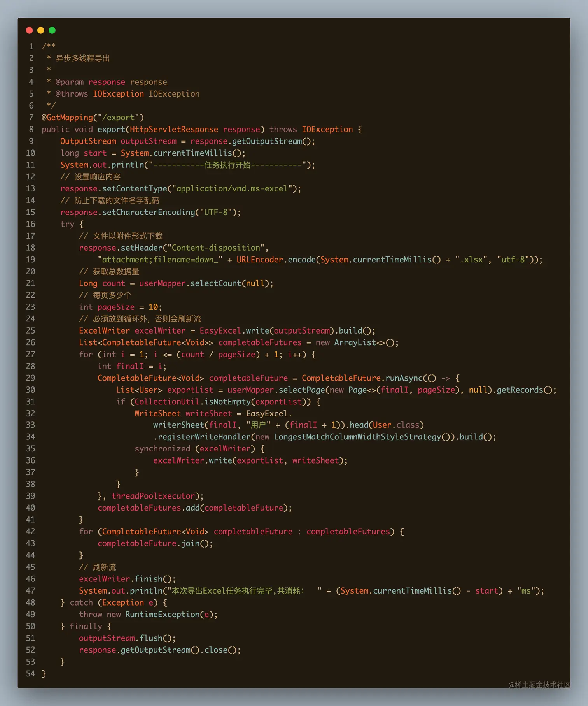This screenshot has height=706, width=588.
Task: Select the HttpServletResponse parameter type
Action: [174, 129]
